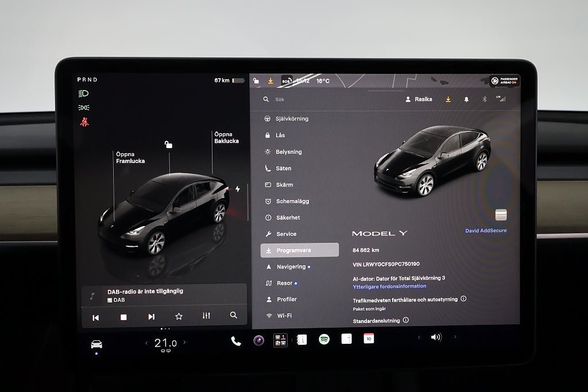Open Ytterligare fordonsinformation link
The image size is (588, 392).
pyautogui.click(x=389, y=286)
